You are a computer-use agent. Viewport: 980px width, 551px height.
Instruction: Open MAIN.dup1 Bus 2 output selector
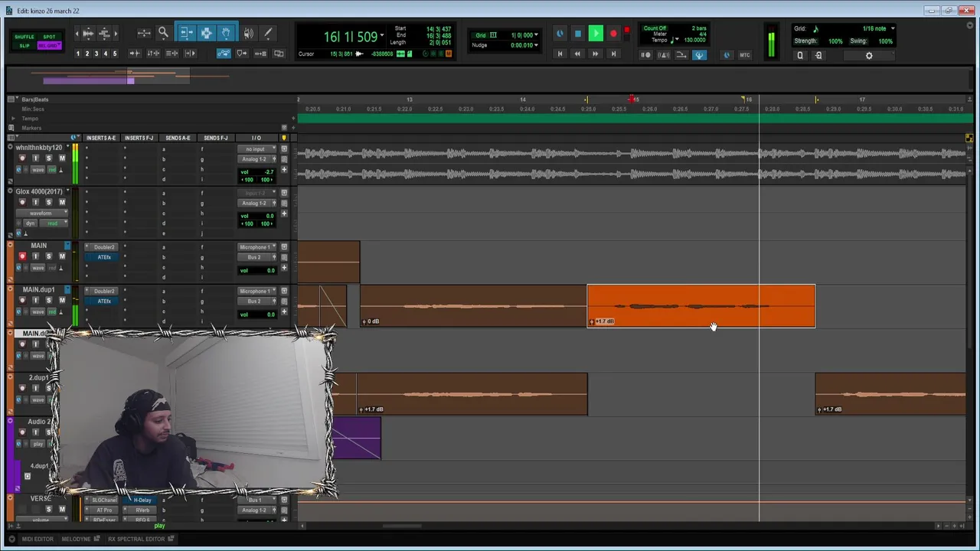pyautogui.click(x=255, y=301)
